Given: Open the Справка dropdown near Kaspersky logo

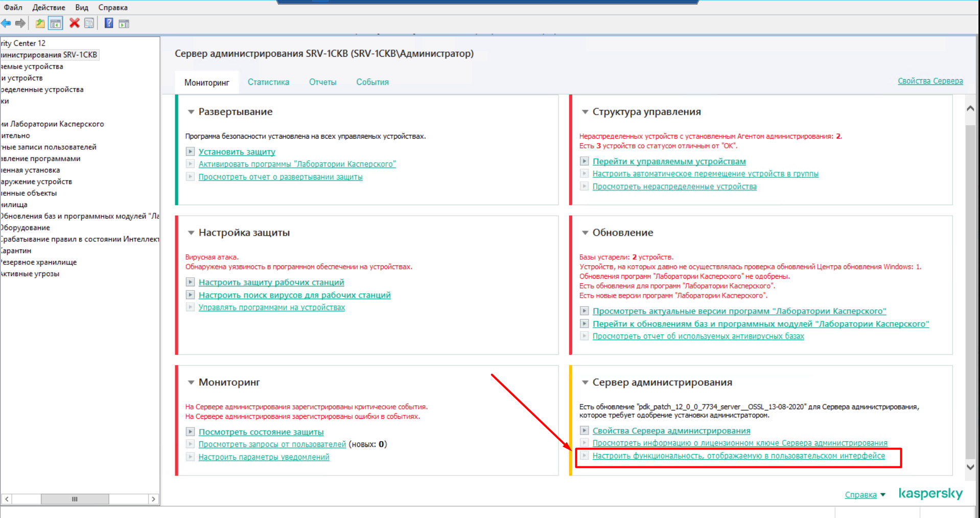Looking at the screenshot, I should (865, 494).
